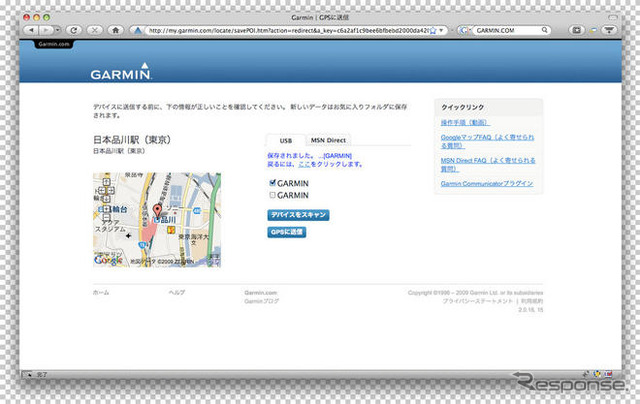Check the second GARMIN device checkbox
Viewport: 640px width, 404px height.
click(x=272, y=195)
